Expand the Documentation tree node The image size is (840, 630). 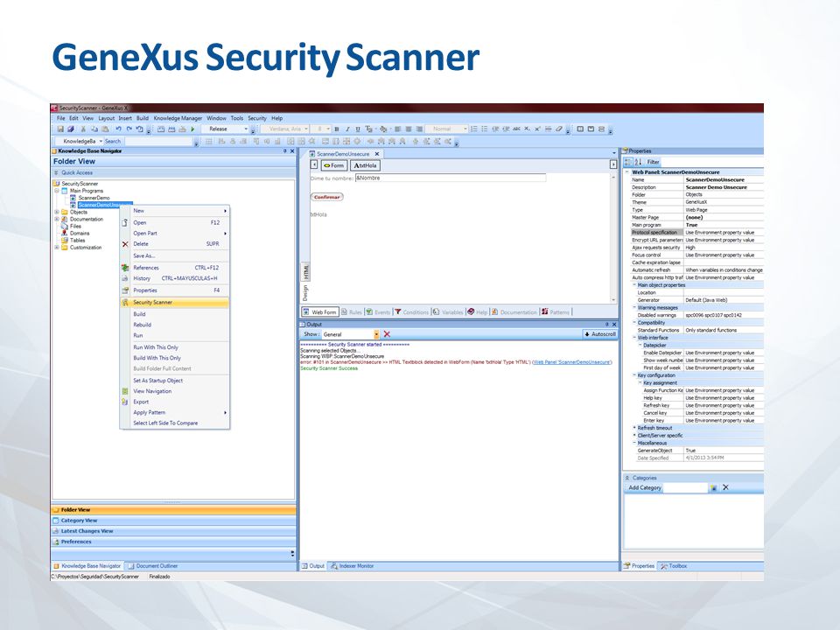pos(57,219)
